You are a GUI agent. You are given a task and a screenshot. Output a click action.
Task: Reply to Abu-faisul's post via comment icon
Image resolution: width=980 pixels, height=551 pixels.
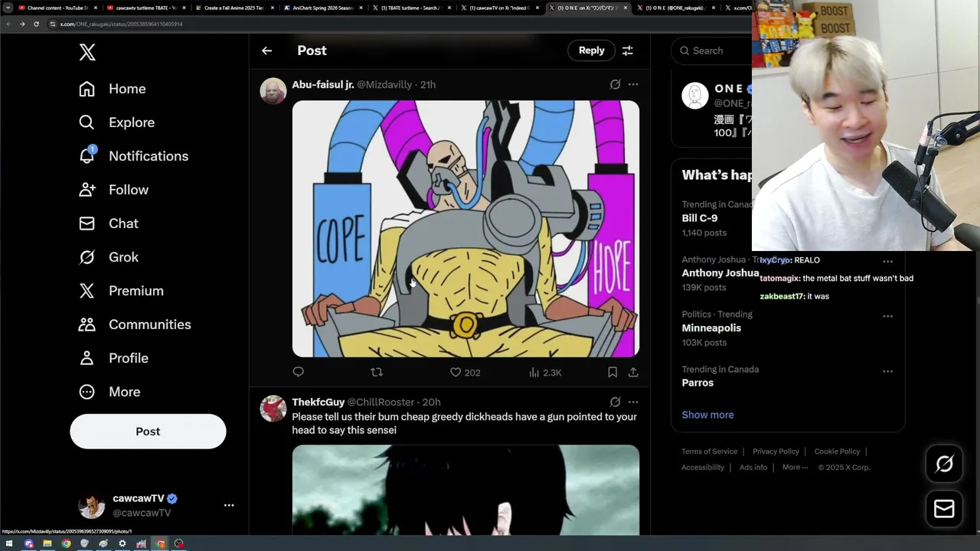[x=299, y=372]
